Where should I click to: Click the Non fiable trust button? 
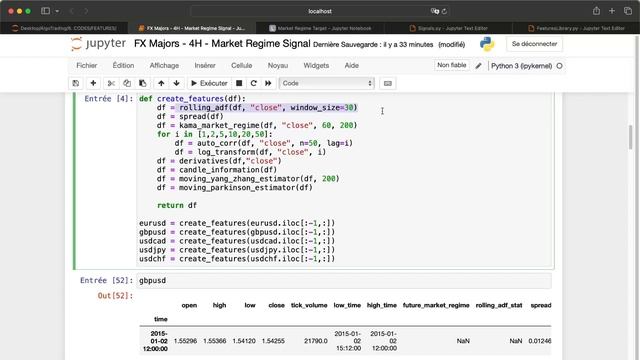(451, 65)
